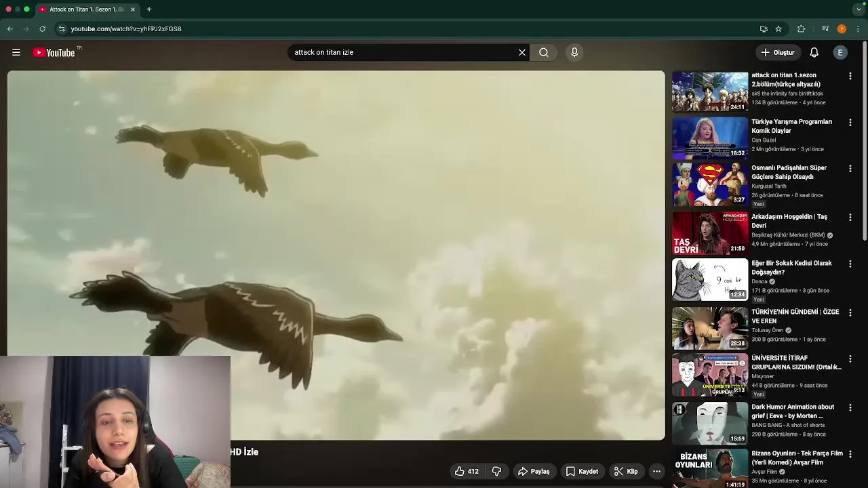View site information icon in address bar
This screenshot has height=488, width=868.
[x=62, y=28]
